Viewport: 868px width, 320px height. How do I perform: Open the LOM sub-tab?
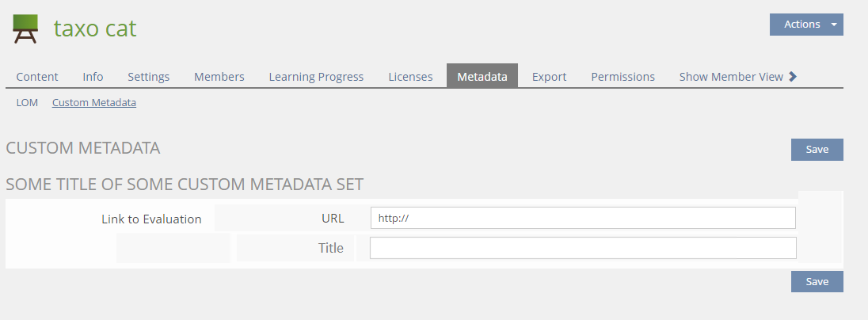pos(27,103)
